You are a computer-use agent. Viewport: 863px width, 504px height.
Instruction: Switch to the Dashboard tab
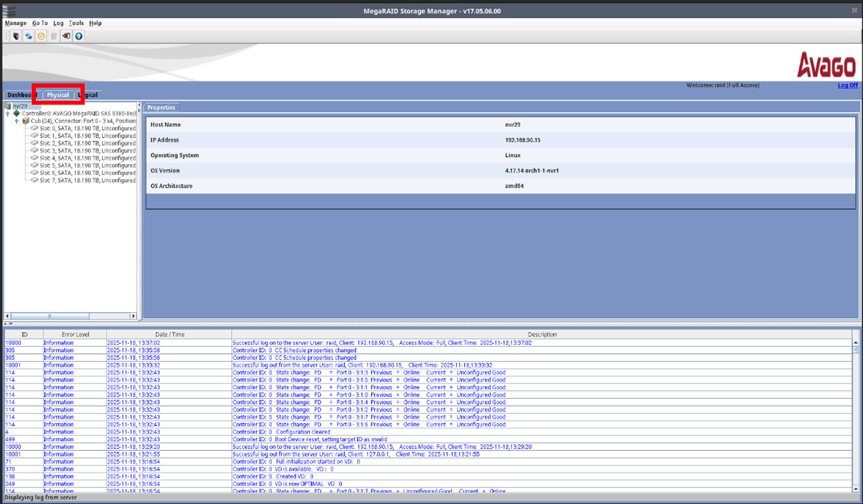pos(19,95)
